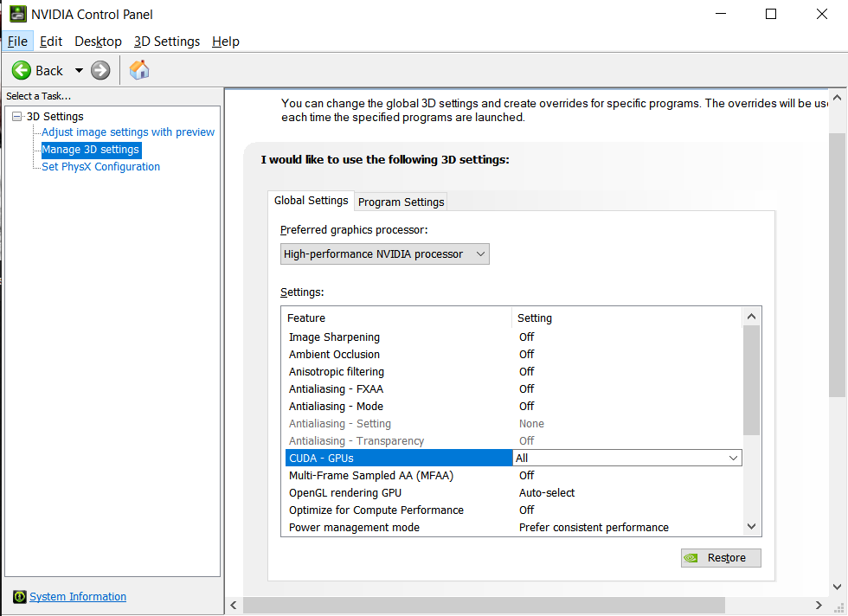
Task: Close the NVIDIA Control Panel window
Action: coord(822,14)
